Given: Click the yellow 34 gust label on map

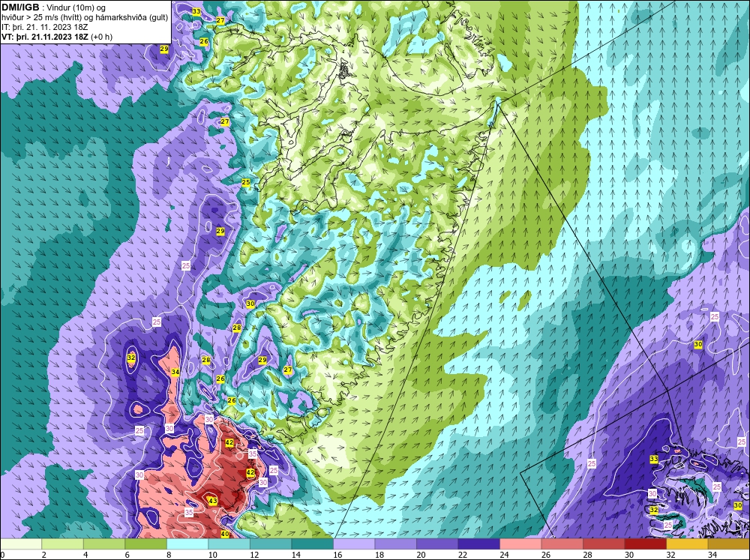Looking at the screenshot, I should coord(175,372).
